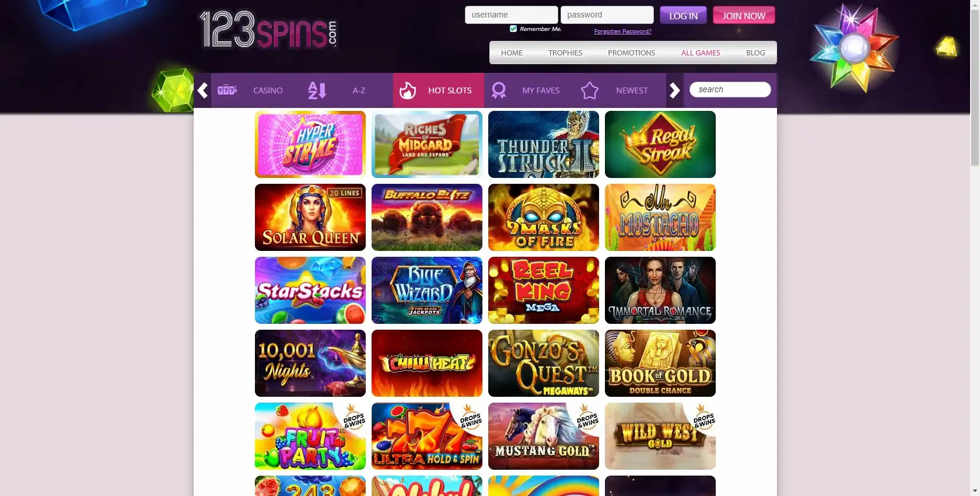Move category bar back with left arrow
The width and height of the screenshot is (980, 496).
[202, 90]
